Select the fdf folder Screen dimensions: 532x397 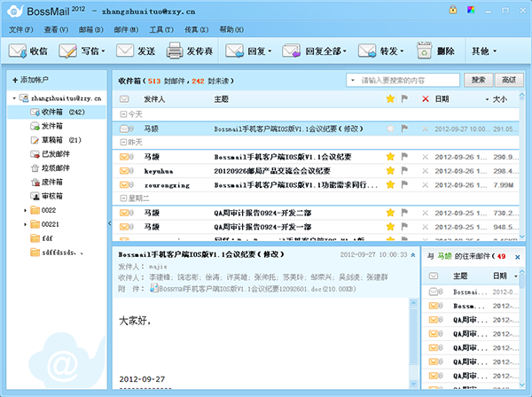tap(42, 238)
